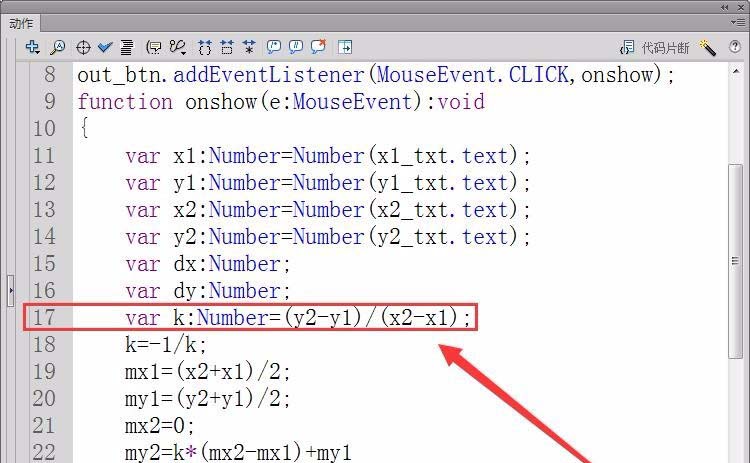This screenshot has width=750, height=463.
Task: Click the opening brace on line 10
Action: coord(84,128)
